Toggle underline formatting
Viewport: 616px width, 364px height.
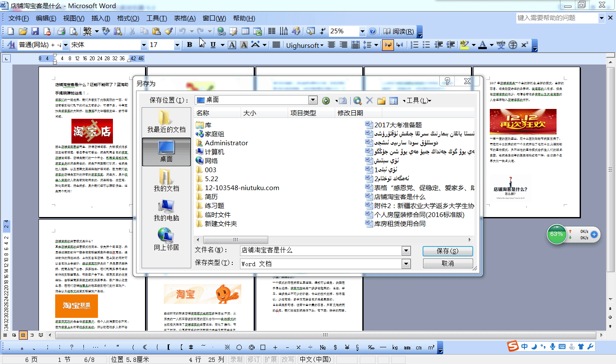(x=213, y=44)
